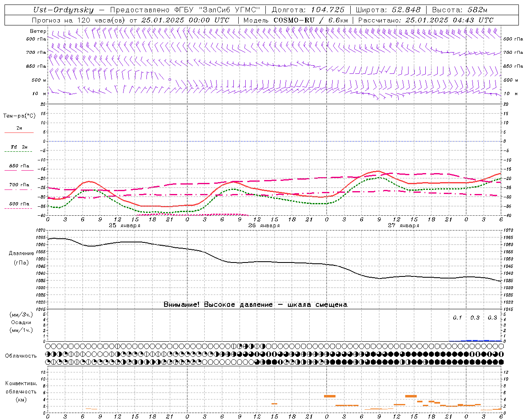
Task: Click the calm wind circle at 500 м
Action: point(170,80)
